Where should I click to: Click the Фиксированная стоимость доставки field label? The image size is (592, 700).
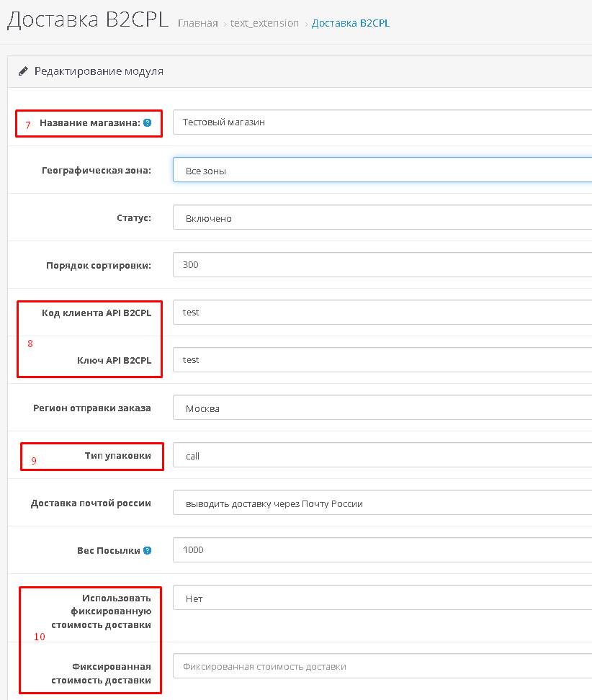[x=102, y=673]
